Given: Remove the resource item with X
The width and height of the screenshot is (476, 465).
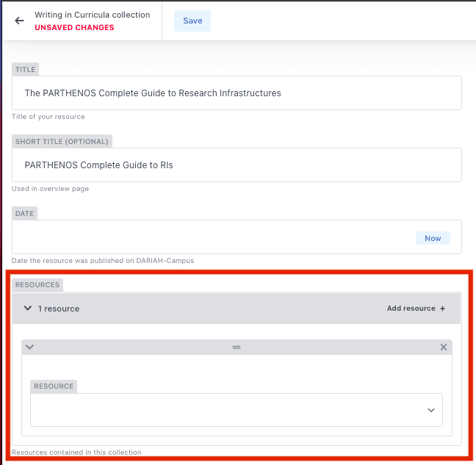Looking at the screenshot, I should click(x=444, y=347).
